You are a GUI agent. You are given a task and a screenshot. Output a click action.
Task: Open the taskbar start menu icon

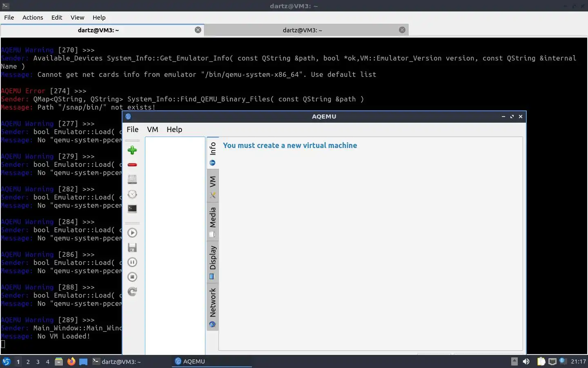click(6, 361)
